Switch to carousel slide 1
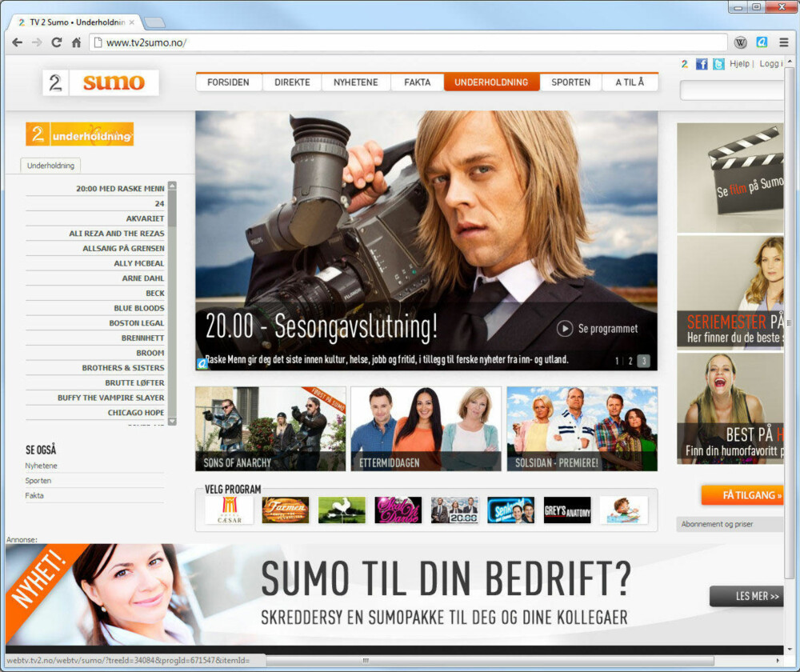800x672 pixels. [617, 361]
